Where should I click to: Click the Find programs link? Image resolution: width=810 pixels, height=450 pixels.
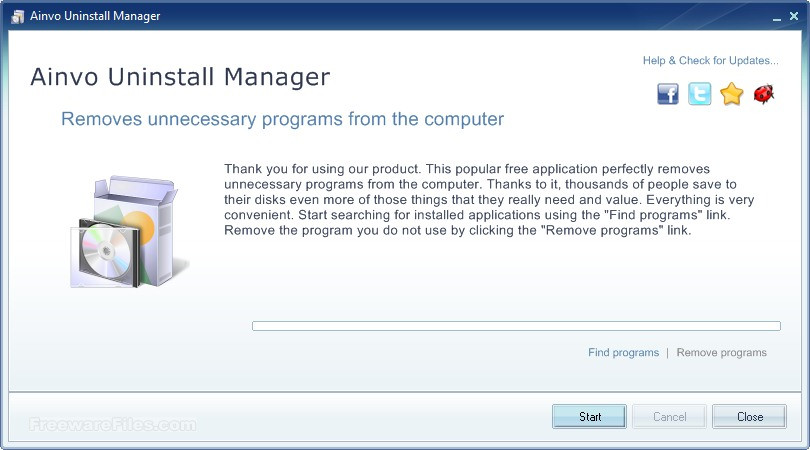point(623,353)
